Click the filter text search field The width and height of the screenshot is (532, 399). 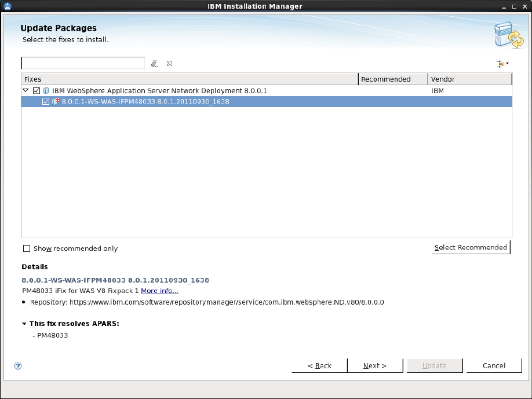(x=83, y=63)
